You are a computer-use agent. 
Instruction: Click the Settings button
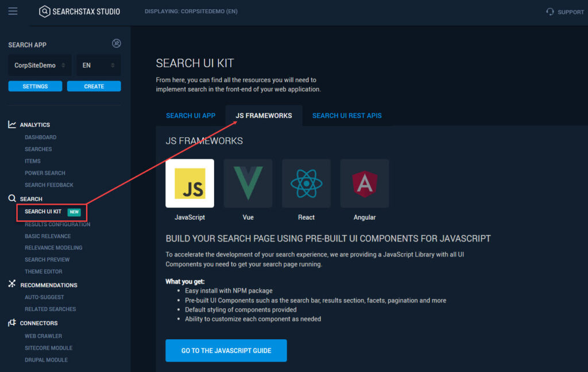tap(35, 86)
